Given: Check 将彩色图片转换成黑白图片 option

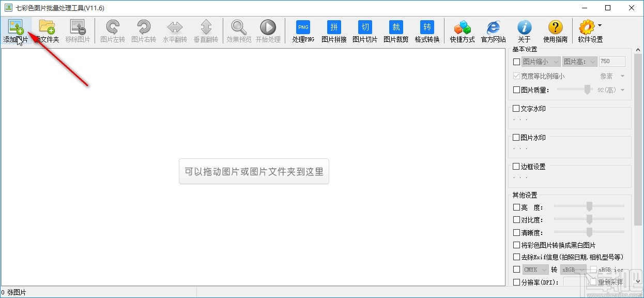Looking at the screenshot, I should 516,245.
